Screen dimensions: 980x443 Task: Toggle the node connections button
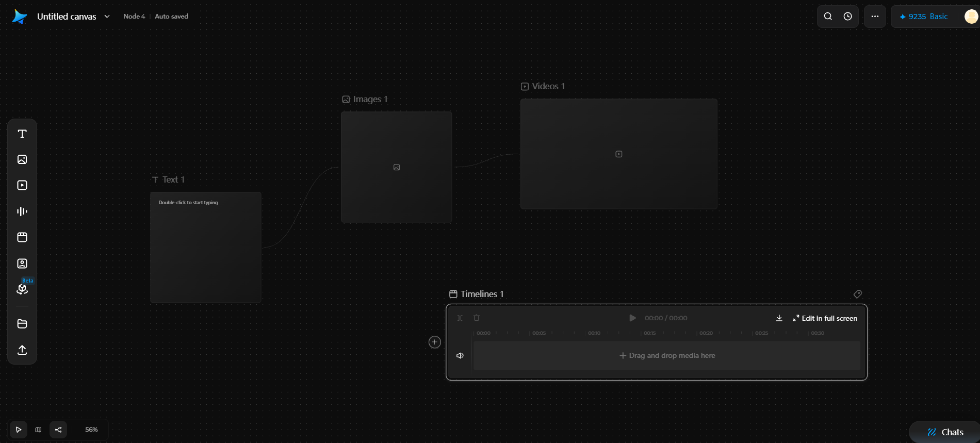[58, 430]
